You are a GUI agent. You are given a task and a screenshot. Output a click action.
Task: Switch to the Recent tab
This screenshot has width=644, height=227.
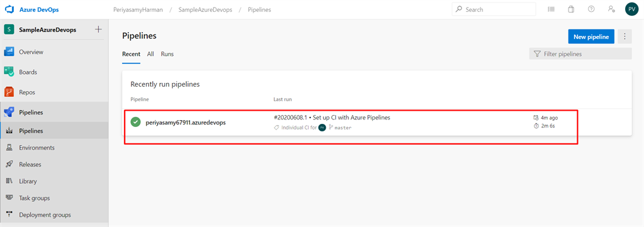pos(131,54)
